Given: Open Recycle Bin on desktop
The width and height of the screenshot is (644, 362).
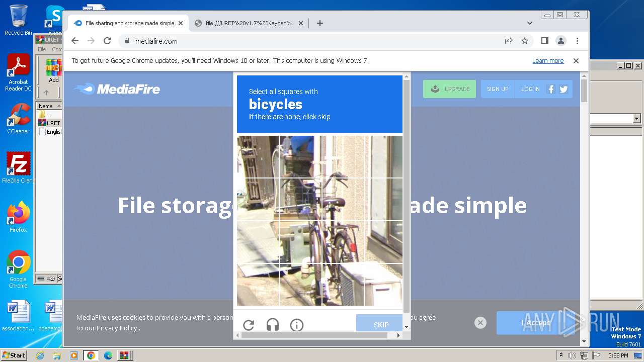Looking at the screenshot, I should [x=18, y=20].
